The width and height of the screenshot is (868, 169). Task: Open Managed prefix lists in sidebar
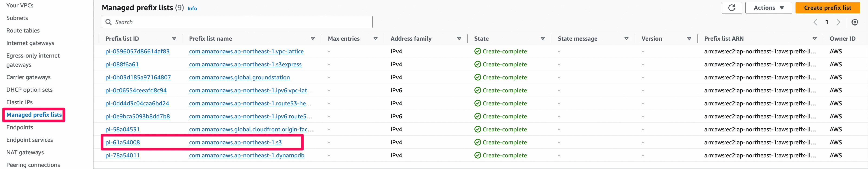click(x=34, y=115)
